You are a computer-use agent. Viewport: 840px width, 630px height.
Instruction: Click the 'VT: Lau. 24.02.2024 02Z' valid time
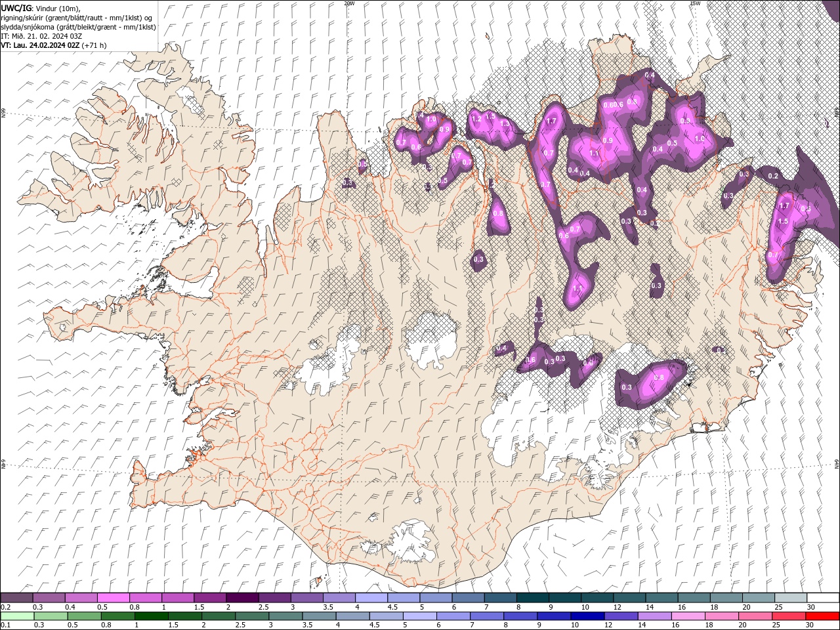tap(41, 45)
